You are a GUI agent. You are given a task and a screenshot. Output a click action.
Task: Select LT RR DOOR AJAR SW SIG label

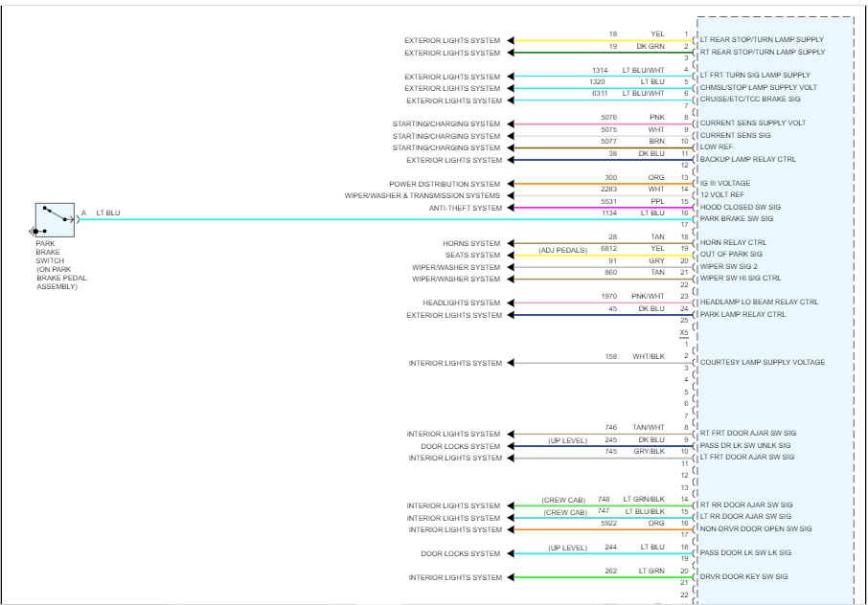coord(745,517)
